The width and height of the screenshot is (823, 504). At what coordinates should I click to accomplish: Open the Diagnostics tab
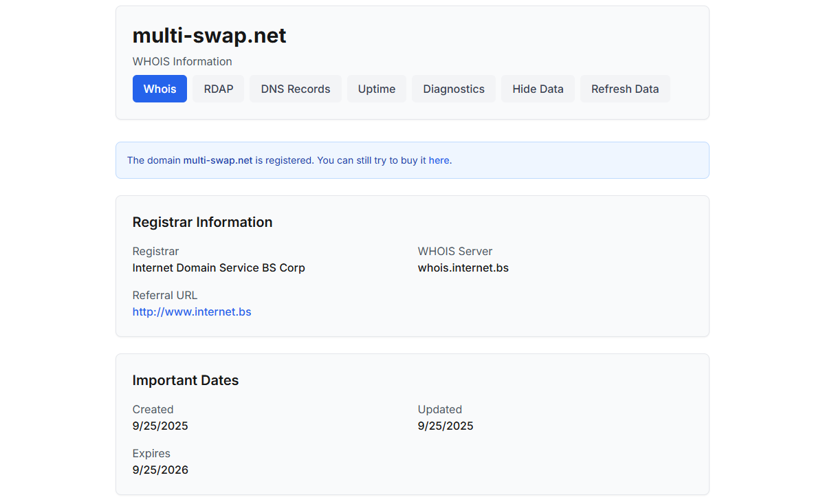pos(453,89)
